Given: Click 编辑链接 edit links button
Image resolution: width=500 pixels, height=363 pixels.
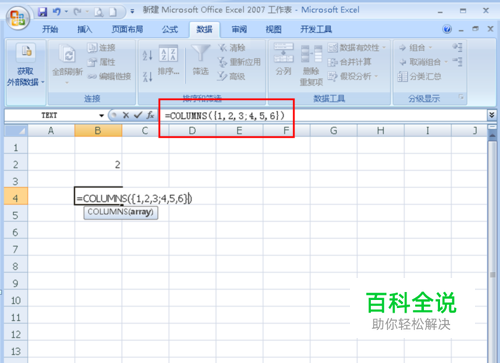Looking at the screenshot, I should click(x=109, y=76).
